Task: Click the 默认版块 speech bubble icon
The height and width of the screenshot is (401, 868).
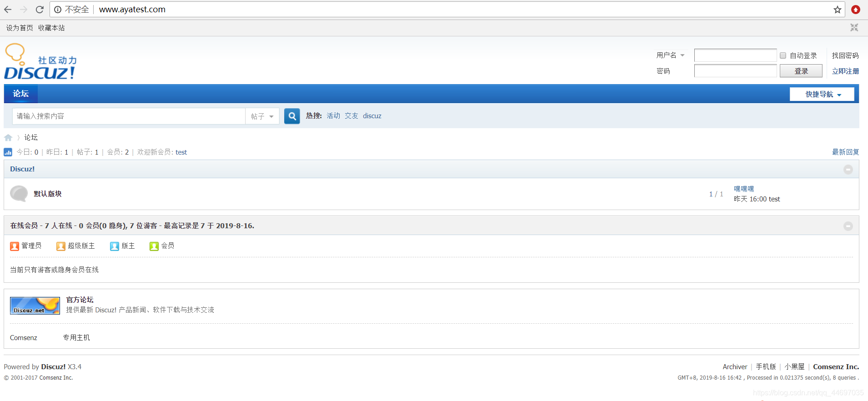Action: [x=19, y=194]
